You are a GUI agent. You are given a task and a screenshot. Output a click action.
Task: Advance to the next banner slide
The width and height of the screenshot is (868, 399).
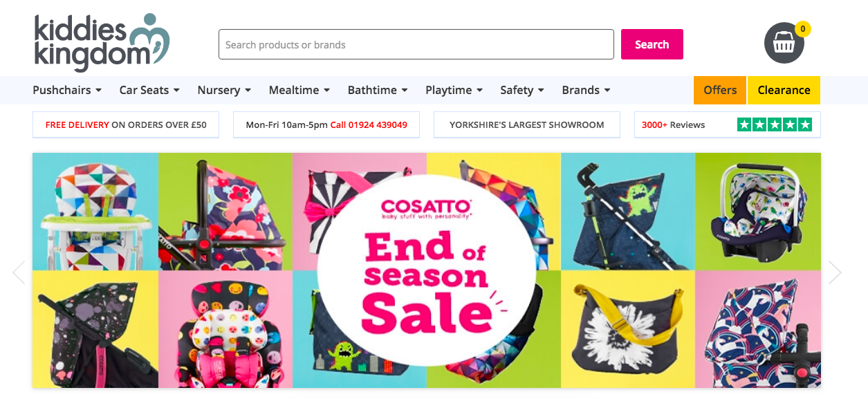(835, 272)
